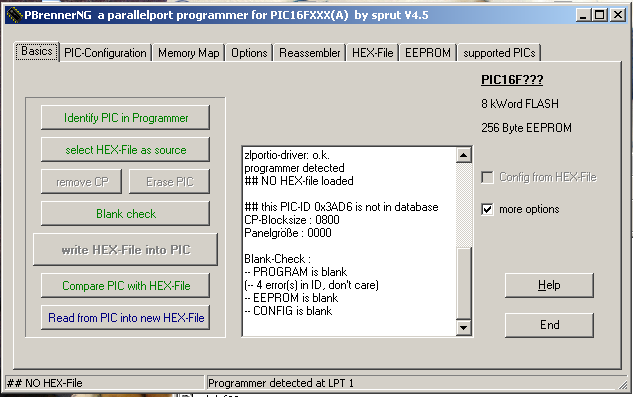
Task: Click the '8 kWord FLASH' label
Action: (x=520, y=104)
